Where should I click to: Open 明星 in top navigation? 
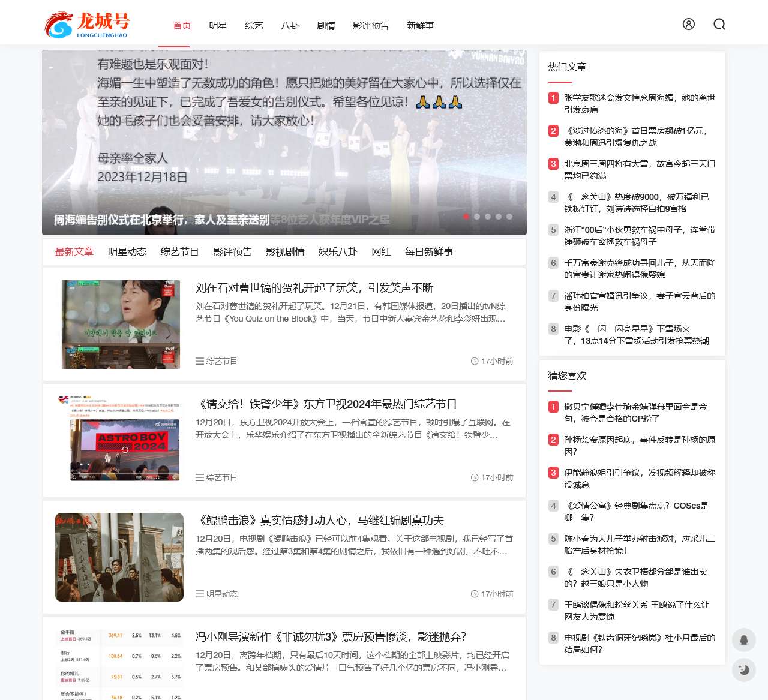point(218,26)
